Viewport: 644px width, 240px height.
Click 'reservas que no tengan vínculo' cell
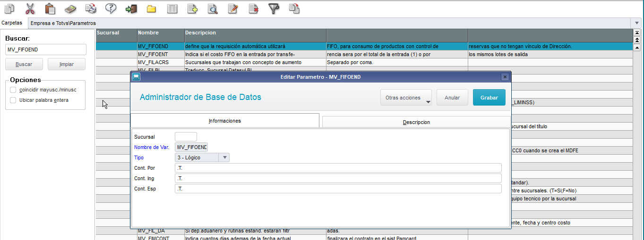pyautogui.click(x=550, y=46)
